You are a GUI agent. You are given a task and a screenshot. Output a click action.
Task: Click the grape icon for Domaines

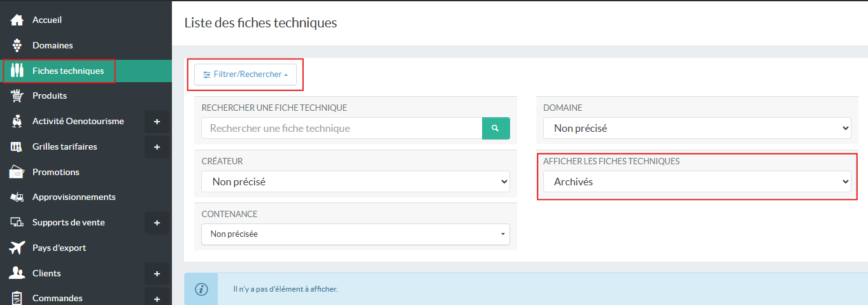tap(17, 45)
